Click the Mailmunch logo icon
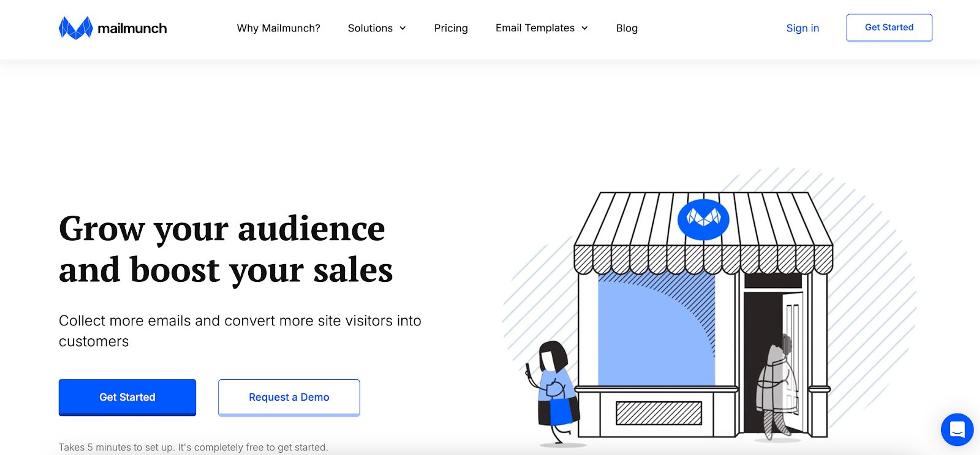 75,28
